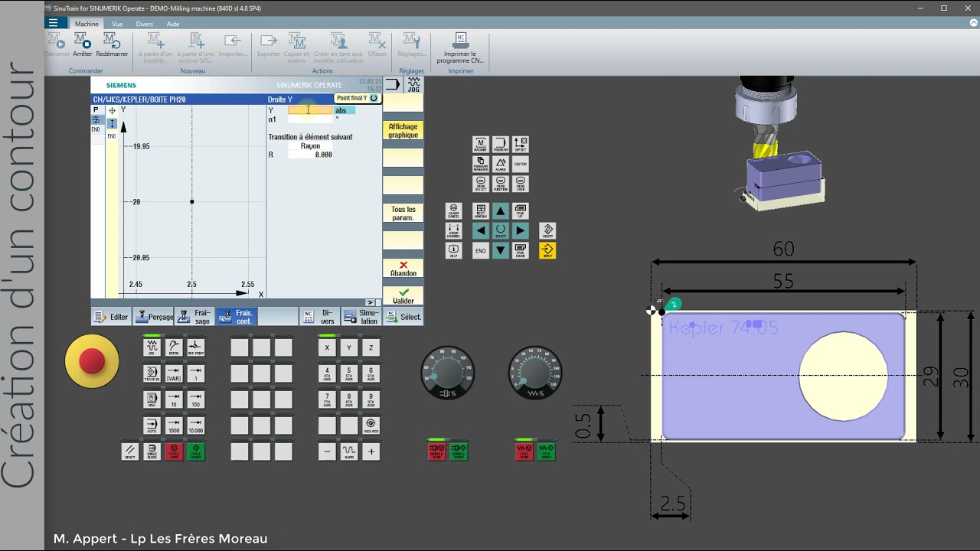The width and height of the screenshot is (980, 551).
Task: Click the cursor left arrow key
Action: click(480, 230)
